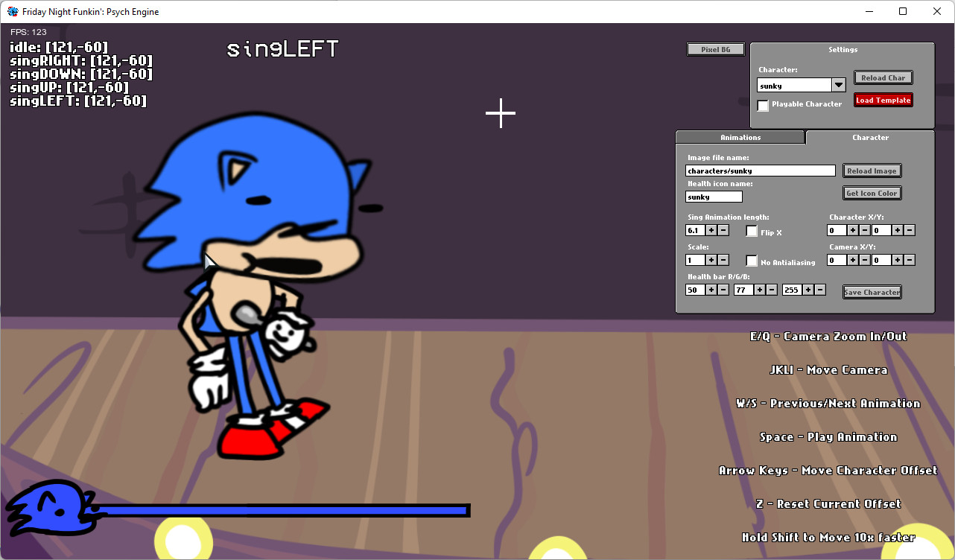Click the singUP: [121,-60] offset text

[x=69, y=88]
